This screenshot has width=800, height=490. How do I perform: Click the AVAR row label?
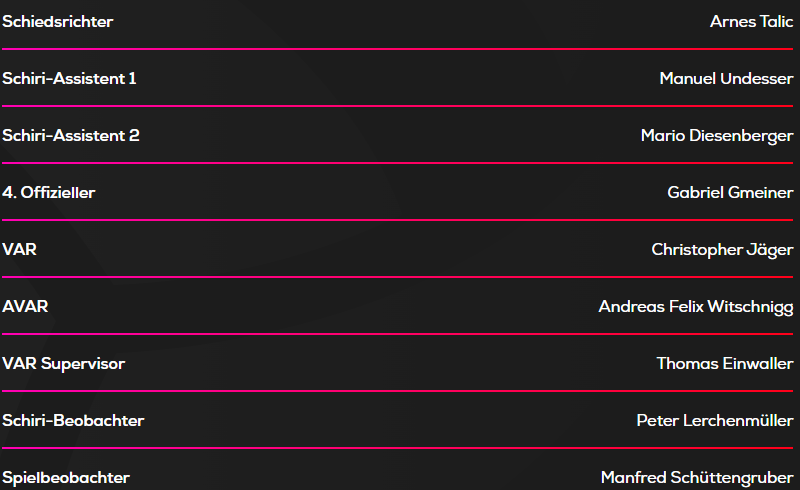(x=25, y=307)
